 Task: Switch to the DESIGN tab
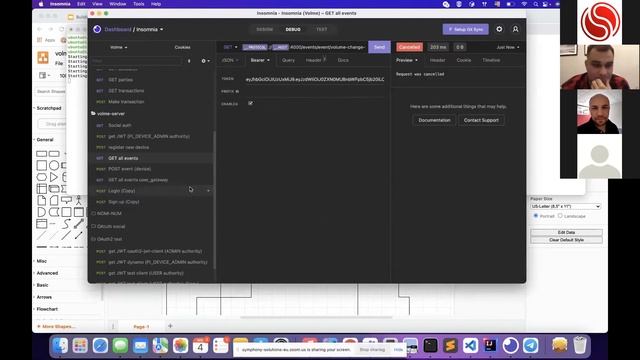click(264, 29)
